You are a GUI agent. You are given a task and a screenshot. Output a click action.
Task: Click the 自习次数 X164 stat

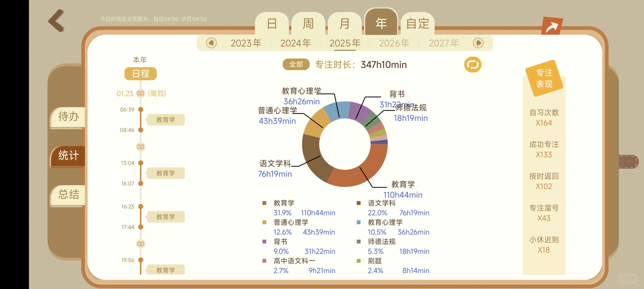point(544,117)
